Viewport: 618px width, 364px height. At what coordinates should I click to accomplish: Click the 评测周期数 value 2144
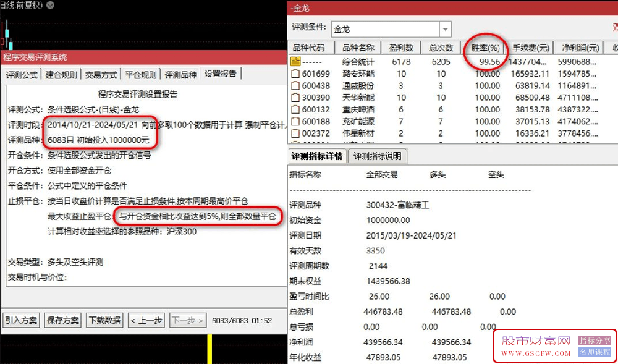(x=378, y=266)
